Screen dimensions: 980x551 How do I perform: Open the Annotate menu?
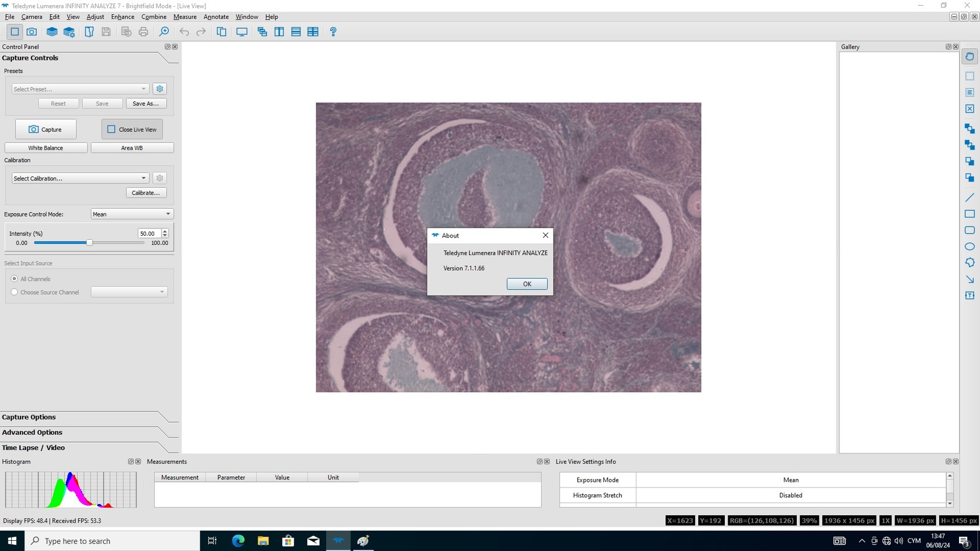[x=216, y=17]
